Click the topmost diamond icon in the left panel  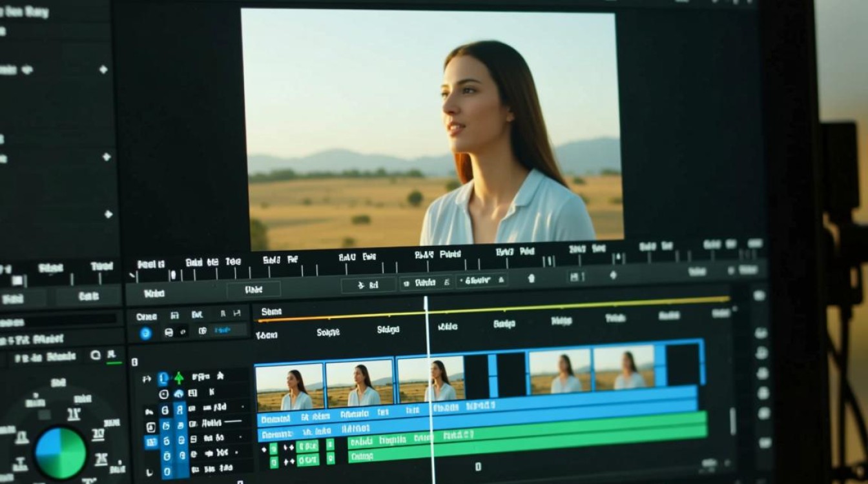[103, 70]
